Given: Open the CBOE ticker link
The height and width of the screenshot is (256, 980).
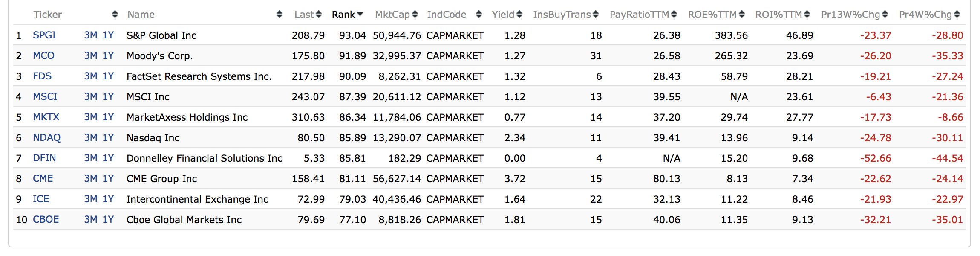Looking at the screenshot, I should pyautogui.click(x=46, y=219).
